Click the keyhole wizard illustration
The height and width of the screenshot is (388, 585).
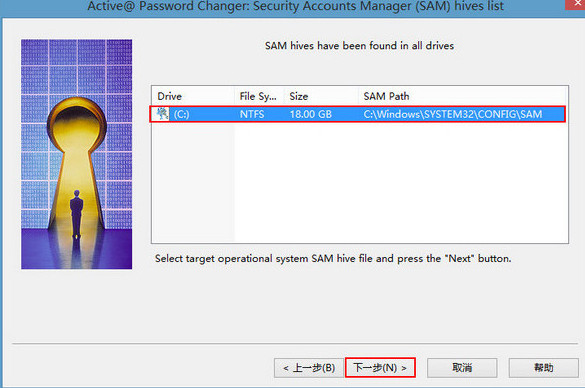pyautogui.click(x=76, y=154)
